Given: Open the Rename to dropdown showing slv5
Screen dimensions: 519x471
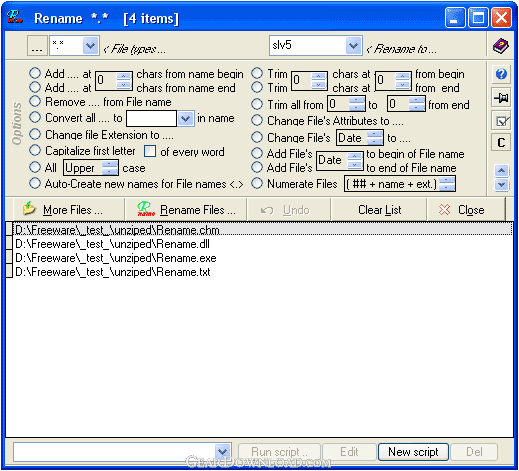Looking at the screenshot, I should pos(354,45).
